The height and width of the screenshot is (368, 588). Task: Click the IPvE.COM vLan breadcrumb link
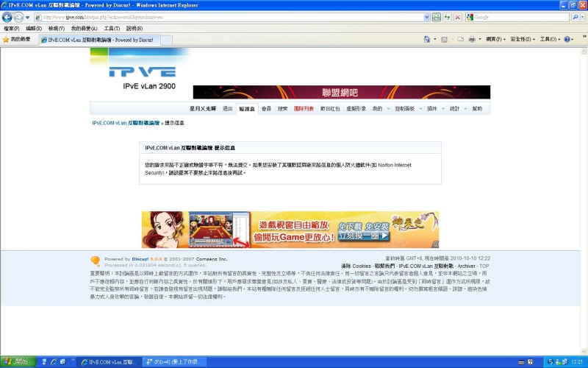[126, 123]
